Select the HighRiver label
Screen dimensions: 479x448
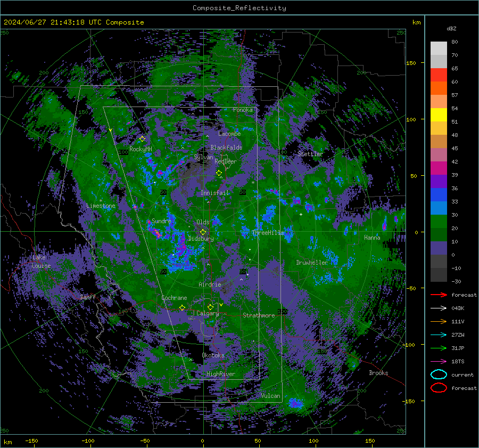(x=221, y=374)
